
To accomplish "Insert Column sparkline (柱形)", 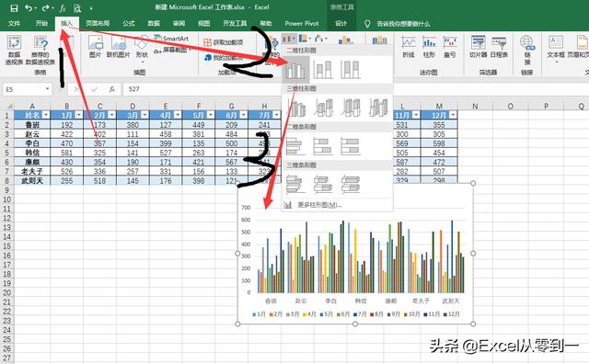I will (429, 47).
